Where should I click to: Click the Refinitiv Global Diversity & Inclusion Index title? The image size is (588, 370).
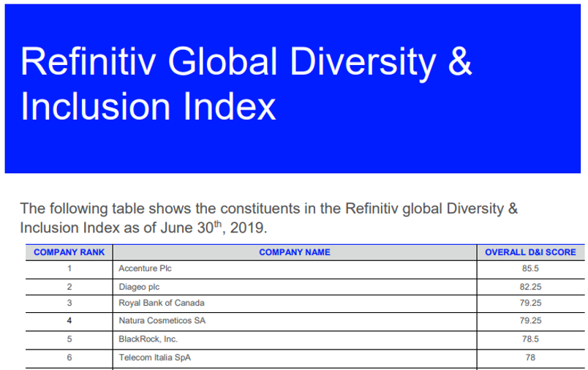click(x=246, y=83)
